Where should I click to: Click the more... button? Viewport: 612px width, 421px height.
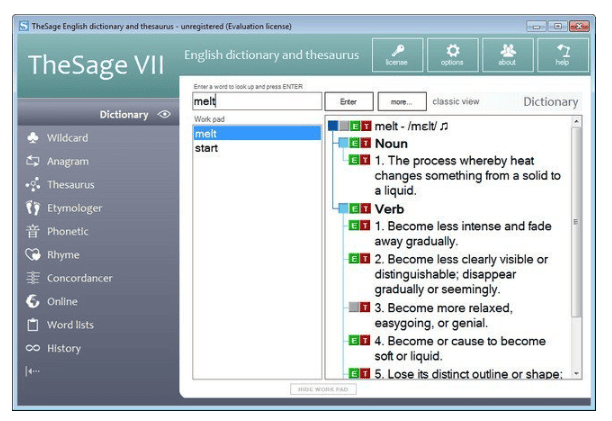coord(402,101)
